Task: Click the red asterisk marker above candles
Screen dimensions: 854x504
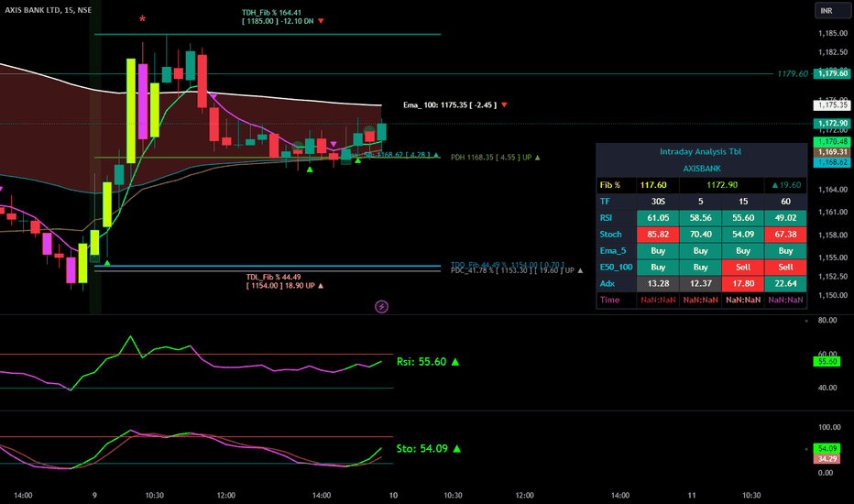Action: 142,19
